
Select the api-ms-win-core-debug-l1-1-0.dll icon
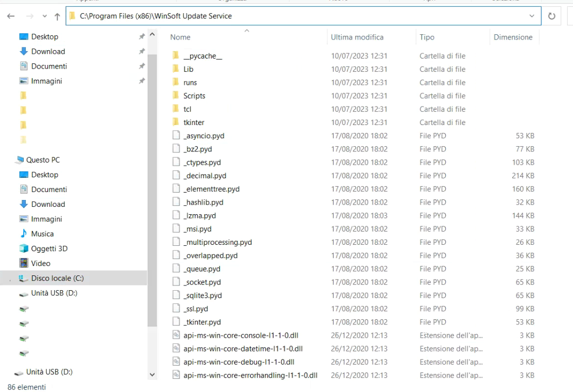176,362
